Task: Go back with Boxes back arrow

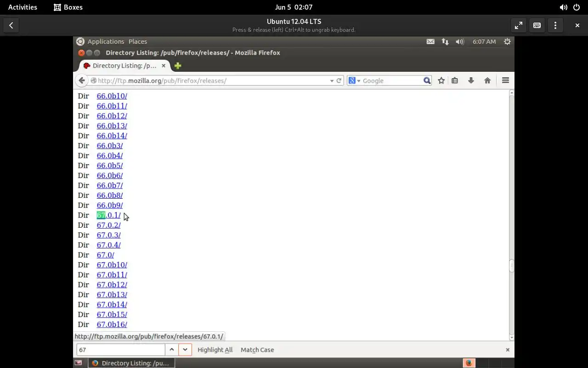Action: coord(11,25)
